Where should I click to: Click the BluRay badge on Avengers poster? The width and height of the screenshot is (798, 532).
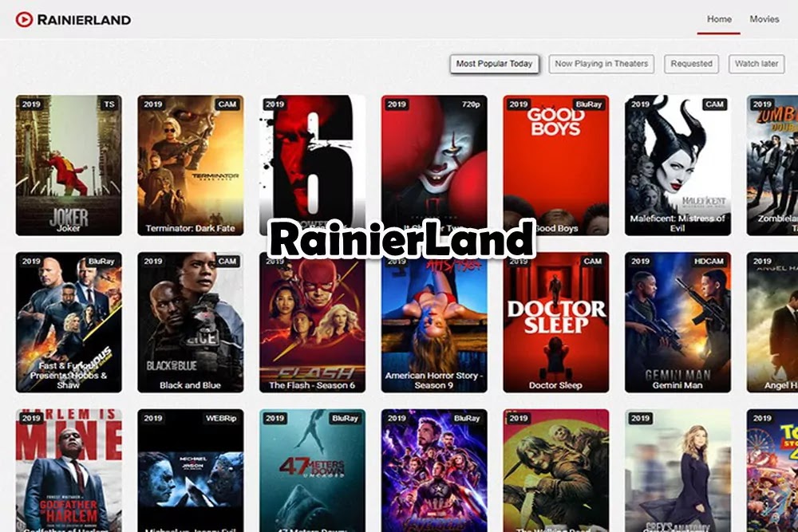click(467, 418)
